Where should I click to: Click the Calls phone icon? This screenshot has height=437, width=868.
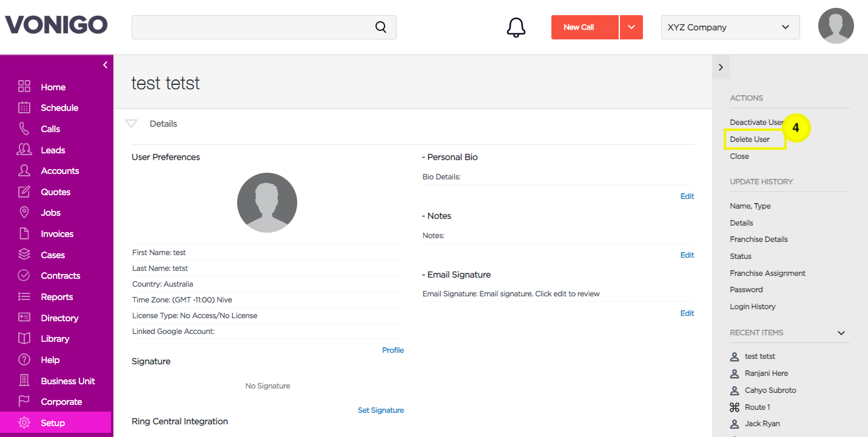[24, 128]
